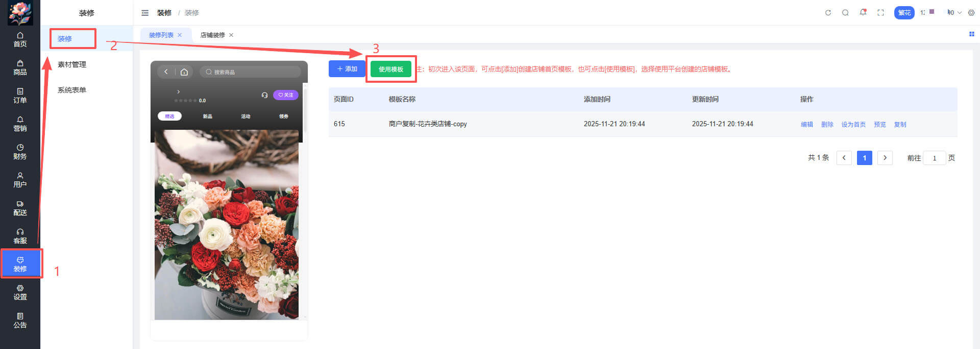Open 素材管理 submenu item
This screenshot has height=349, width=980.
(72, 64)
